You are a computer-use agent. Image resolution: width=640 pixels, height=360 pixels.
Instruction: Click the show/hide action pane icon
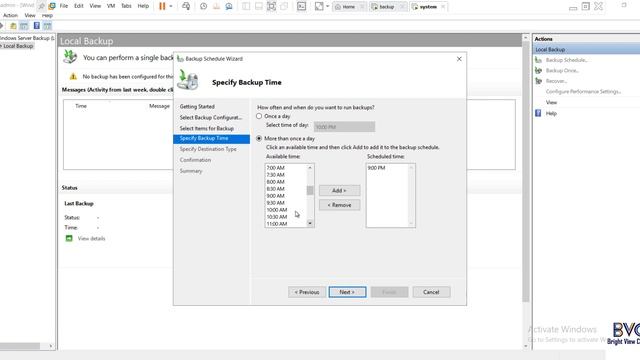(x=48, y=26)
